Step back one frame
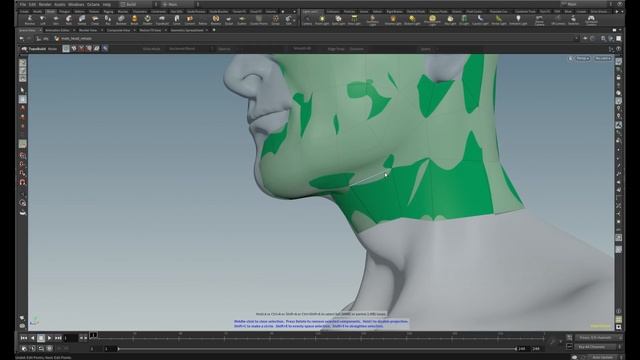Viewport: 640px width, 360px height. click(32, 338)
